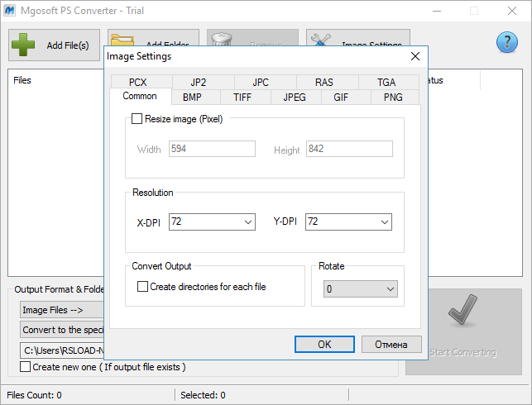Close the Mgosoft PS Converter window
Viewport: 532px width, 405px height.
(512, 11)
